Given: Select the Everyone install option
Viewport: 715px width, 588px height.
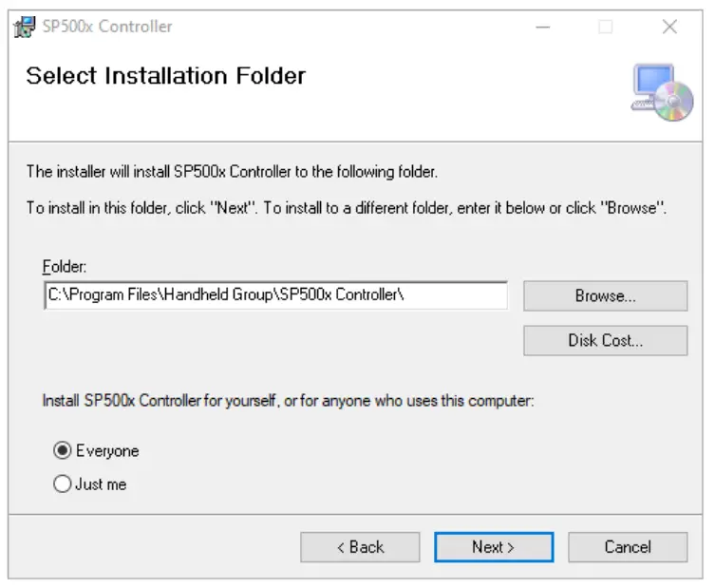Looking at the screenshot, I should (63, 451).
